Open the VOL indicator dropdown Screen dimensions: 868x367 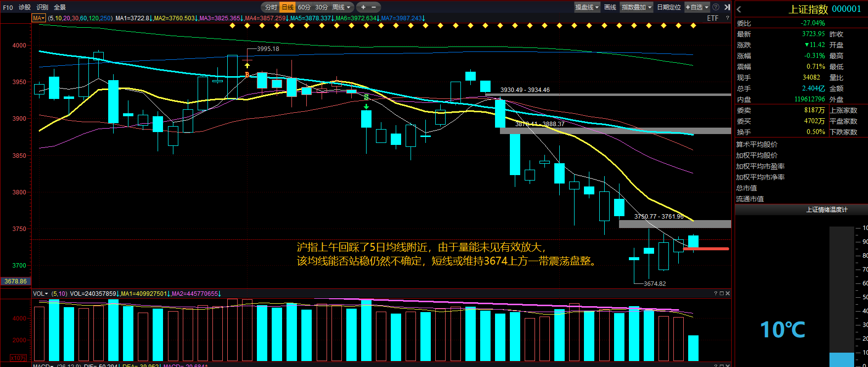point(41,293)
